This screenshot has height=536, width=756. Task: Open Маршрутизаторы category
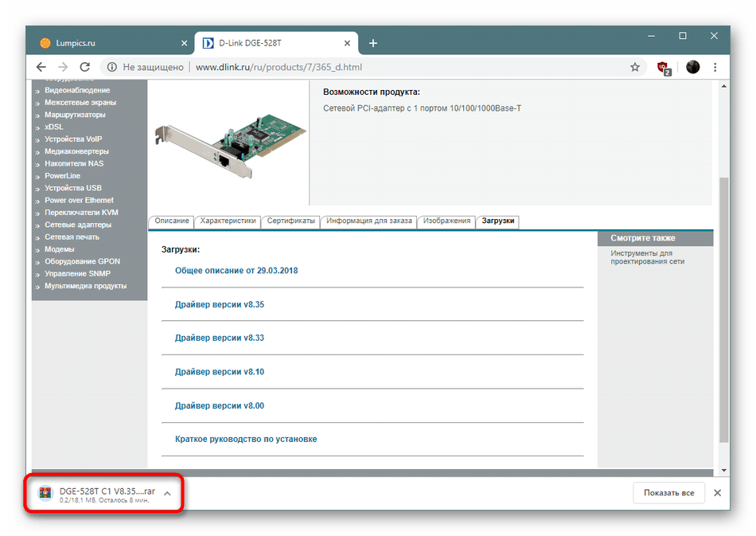click(x=75, y=115)
